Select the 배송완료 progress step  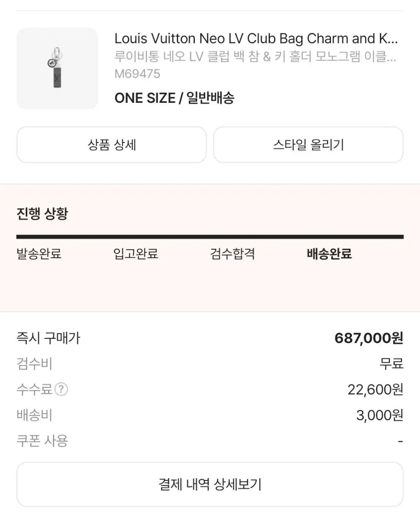pos(329,254)
